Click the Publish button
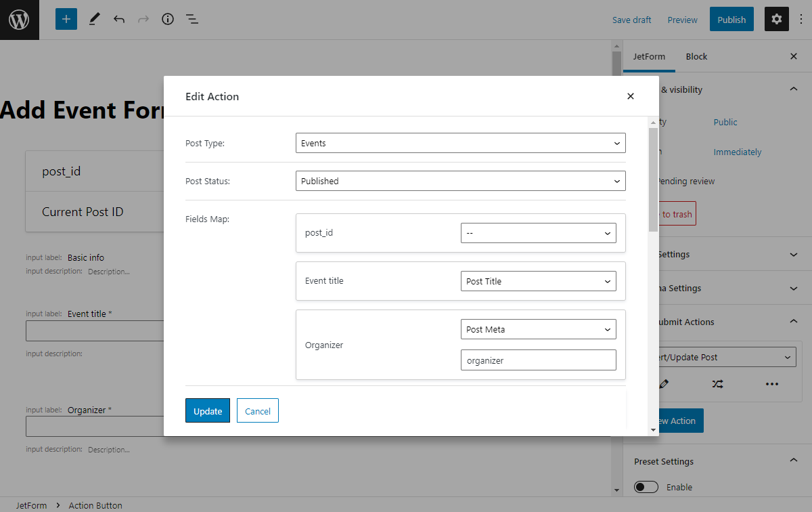Screen dimensions: 812x512 pos(731,19)
